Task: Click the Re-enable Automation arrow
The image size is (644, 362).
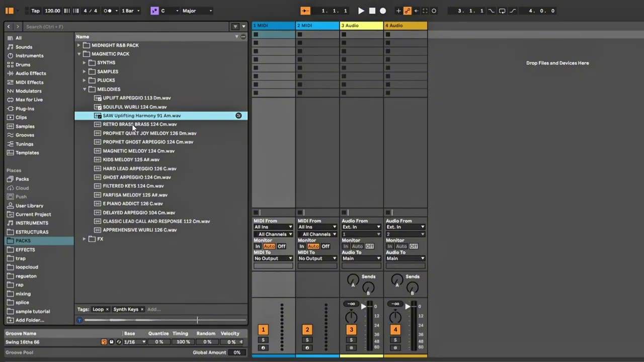Action: click(x=416, y=11)
